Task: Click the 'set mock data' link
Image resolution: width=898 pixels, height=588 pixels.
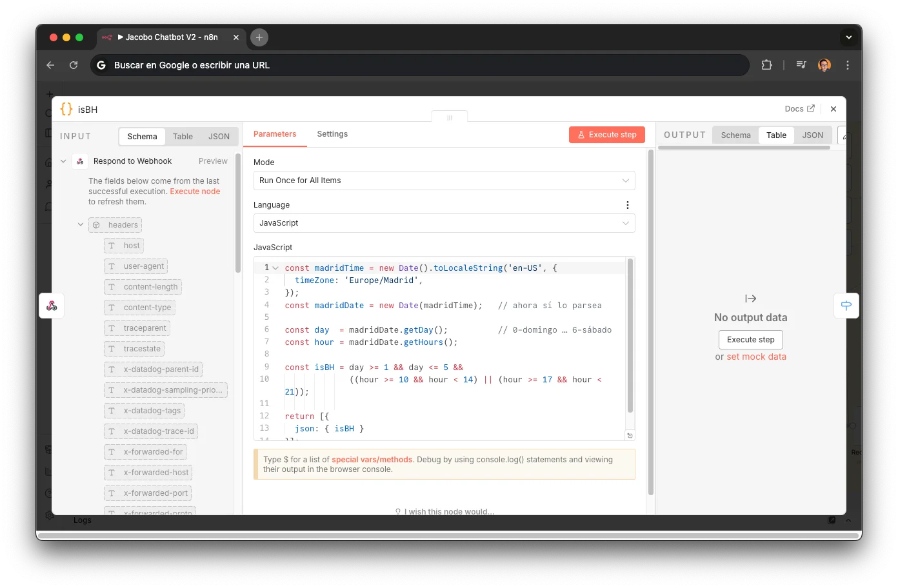Action: click(756, 356)
